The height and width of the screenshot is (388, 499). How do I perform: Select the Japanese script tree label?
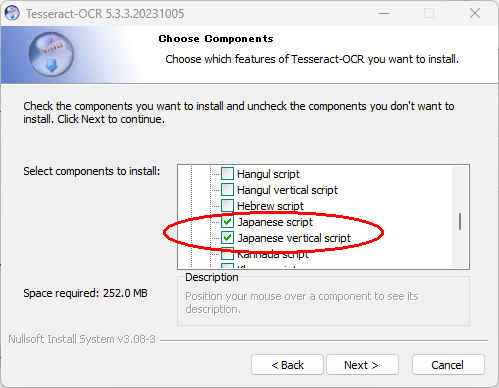pyautogui.click(x=275, y=222)
